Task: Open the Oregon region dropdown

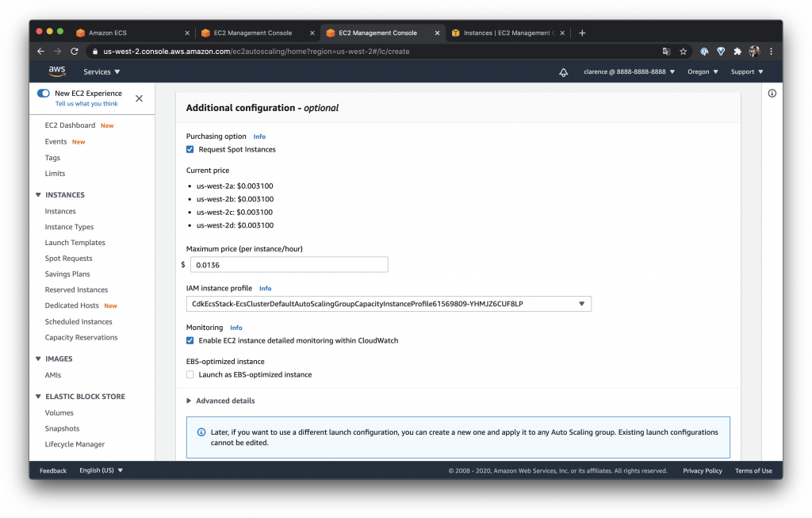Action: [x=703, y=72]
